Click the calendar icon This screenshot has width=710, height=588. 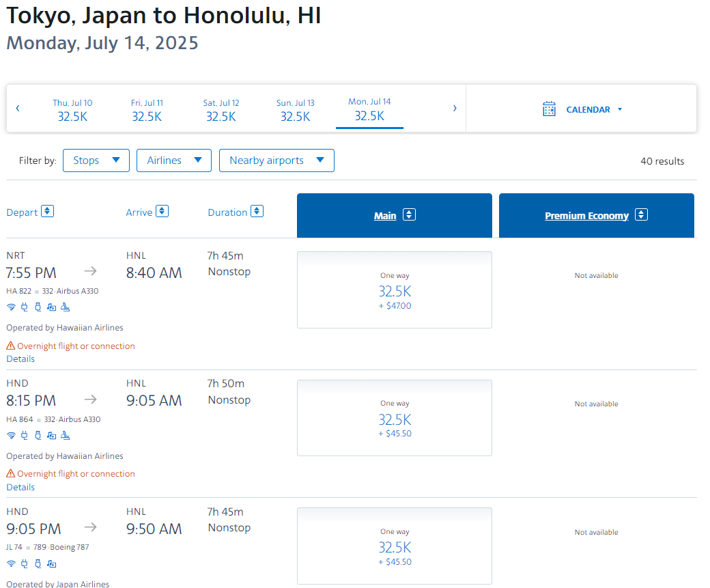(549, 109)
